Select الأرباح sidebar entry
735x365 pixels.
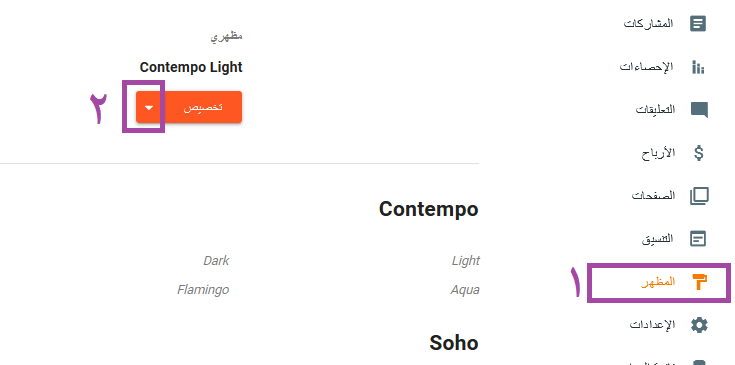coord(658,153)
